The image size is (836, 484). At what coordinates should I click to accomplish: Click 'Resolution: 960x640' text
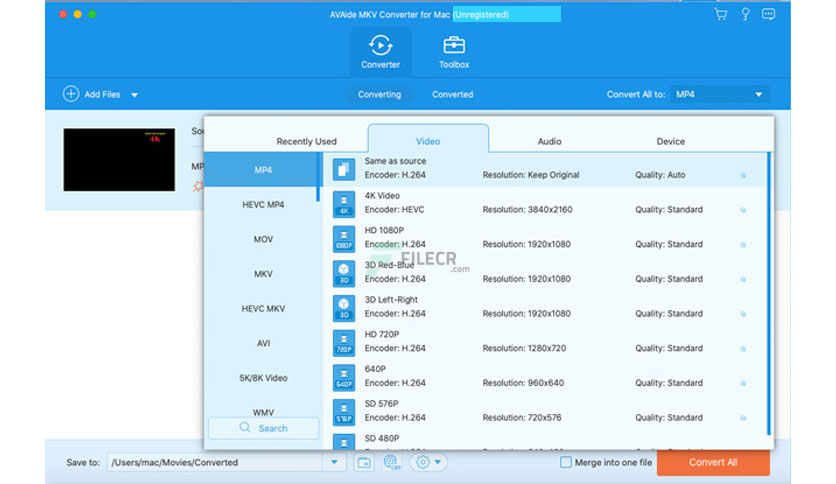point(523,383)
